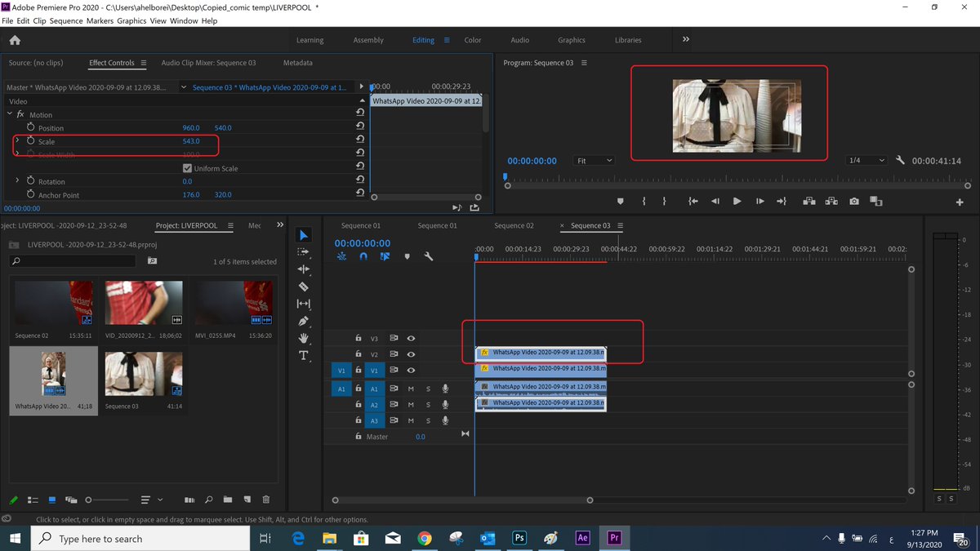The image size is (980, 551).
Task: Switch Project panel to List view
Action: point(33,500)
